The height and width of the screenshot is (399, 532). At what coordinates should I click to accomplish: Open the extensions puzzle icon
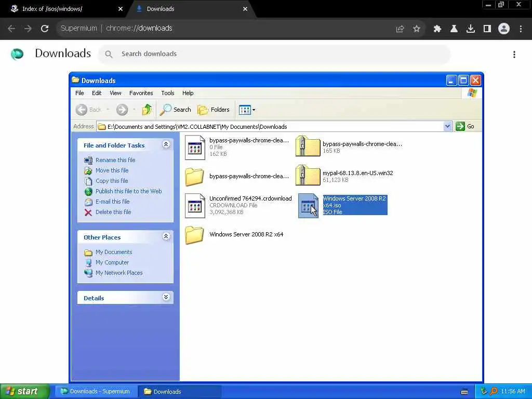tap(437, 29)
